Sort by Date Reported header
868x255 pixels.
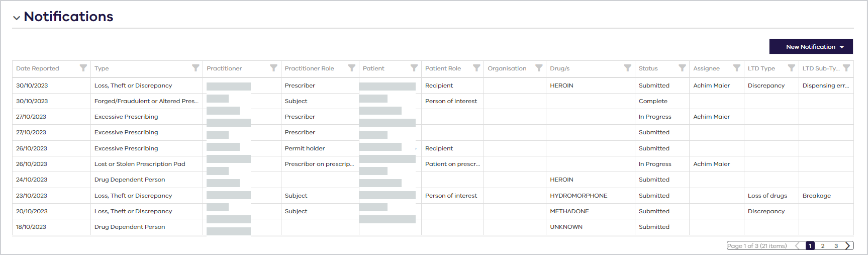tap(38, 68)
